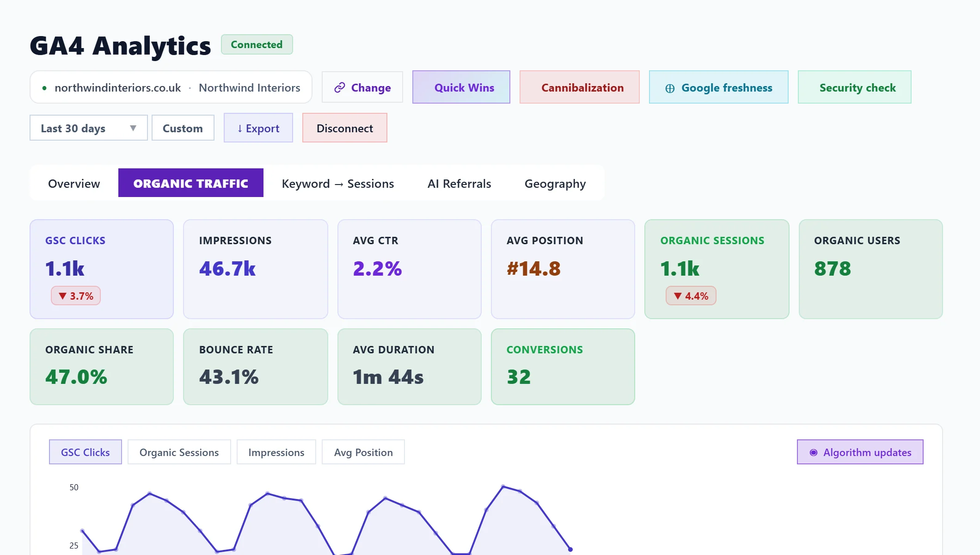Click the dot icon in Algorithm updates
The width and height of the screenshot is (980, 555).
pos(814,452)
